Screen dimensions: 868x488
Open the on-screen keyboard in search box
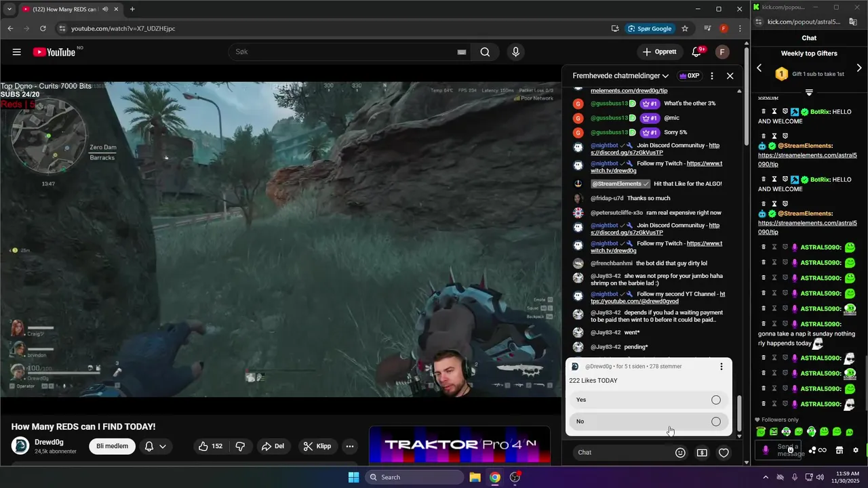[462, 52]
